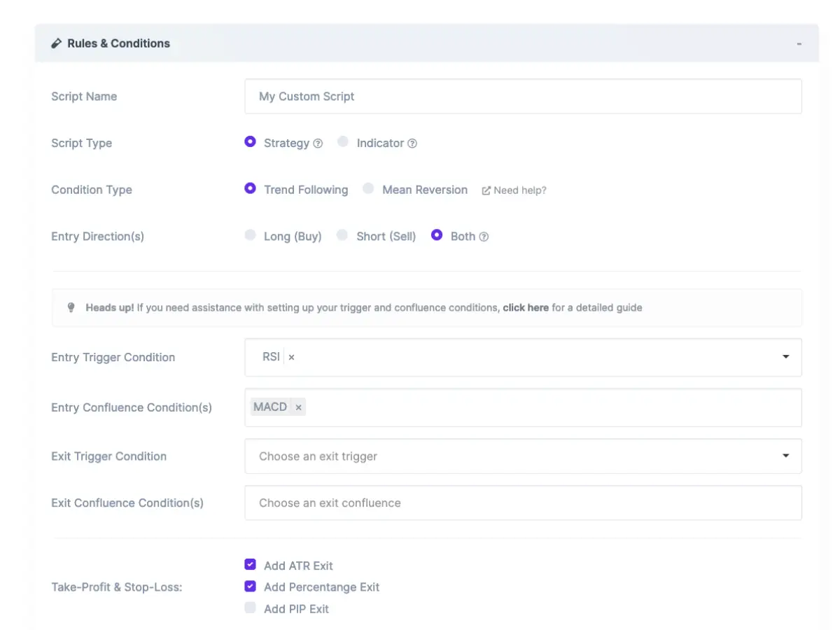
Task: Remove RSI from Entry Trigger Condition
Action: (292, 357)
